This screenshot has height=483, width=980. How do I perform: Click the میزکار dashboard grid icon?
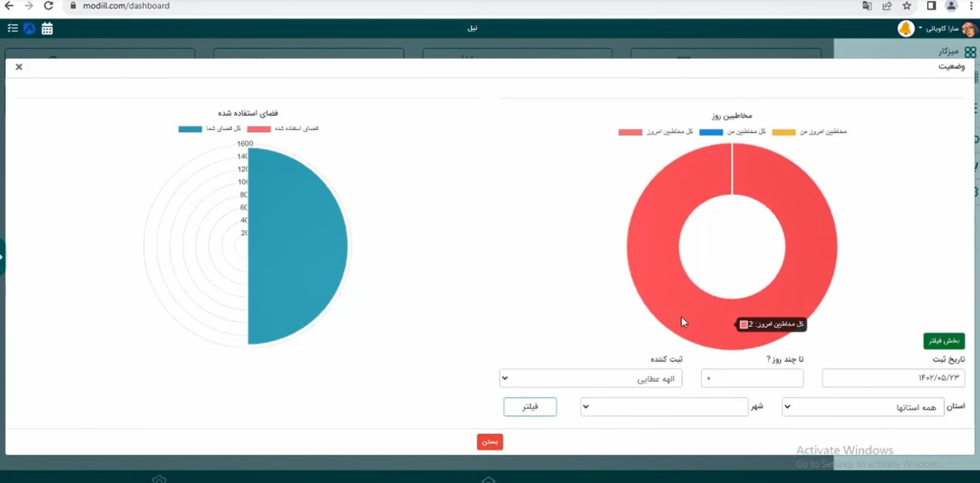click(970, 52)
